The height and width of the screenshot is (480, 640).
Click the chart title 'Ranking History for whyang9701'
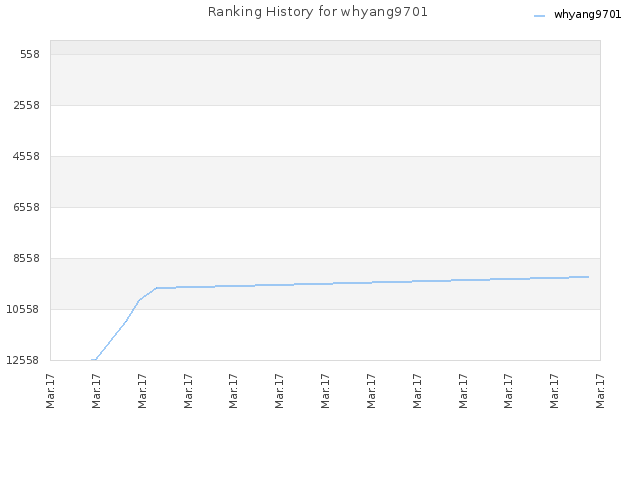(x=318, y=12)
